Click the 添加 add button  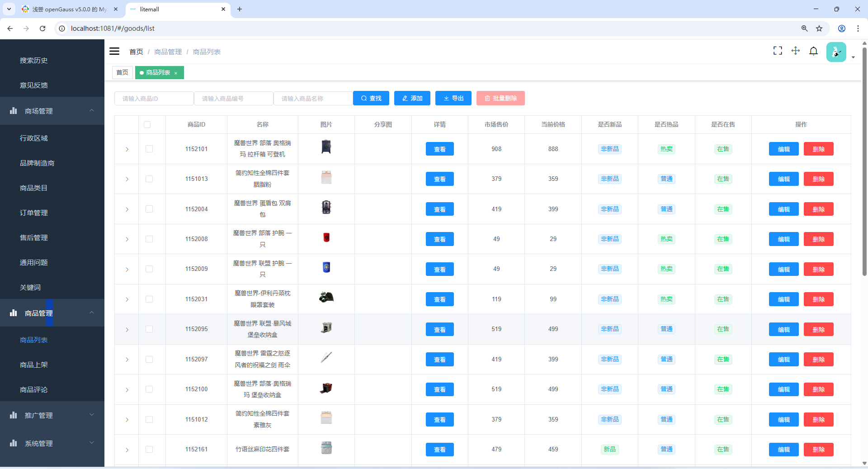(x=412, y=98)
